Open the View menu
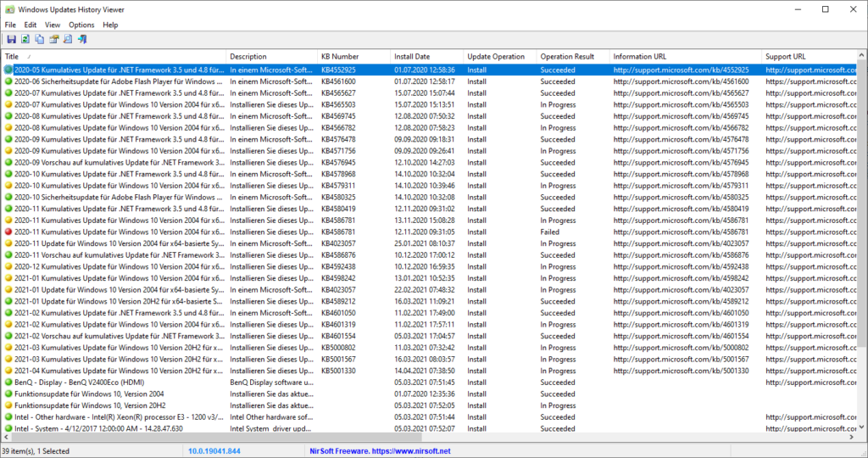 pos(53,25)
